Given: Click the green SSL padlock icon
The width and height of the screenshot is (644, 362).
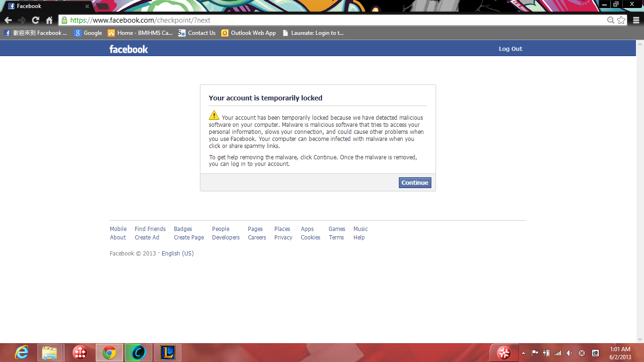Looking at the screenshot, I should 65,20.
